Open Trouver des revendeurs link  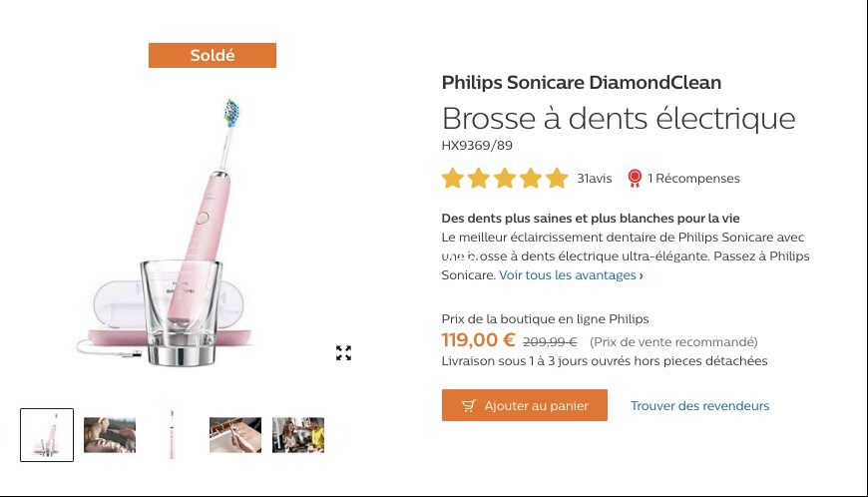coord(699,405)
